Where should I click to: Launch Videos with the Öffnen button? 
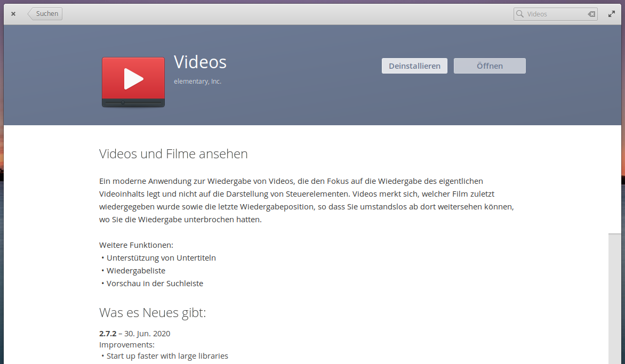pos(490,66)
